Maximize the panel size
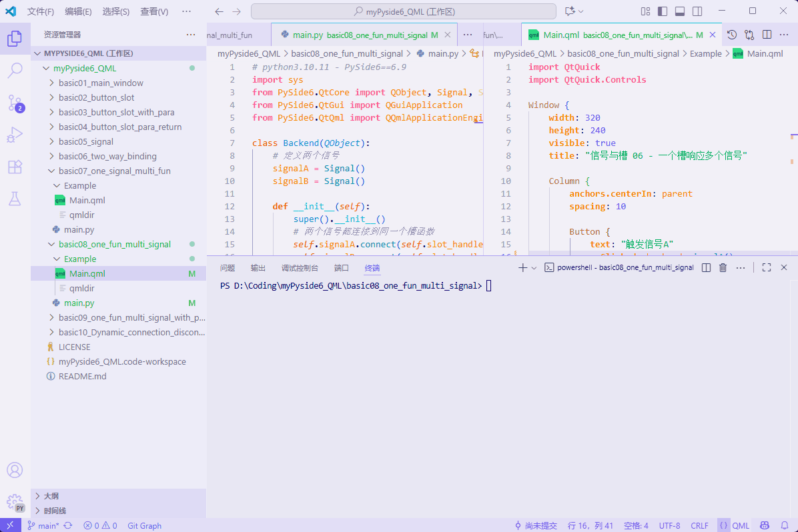 (767, 267)
